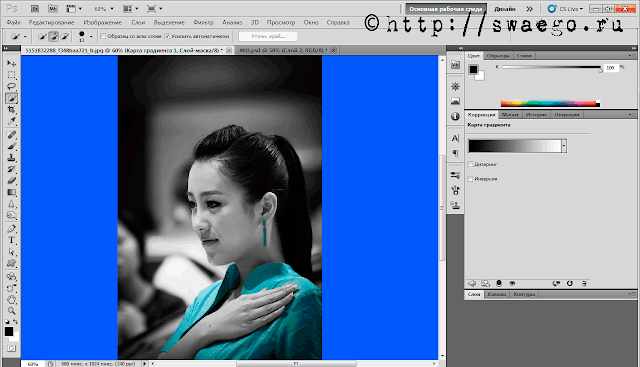Open the brush size picker dropdown
The width and height of the screenshot is (640, 367).
coord(91,37)
